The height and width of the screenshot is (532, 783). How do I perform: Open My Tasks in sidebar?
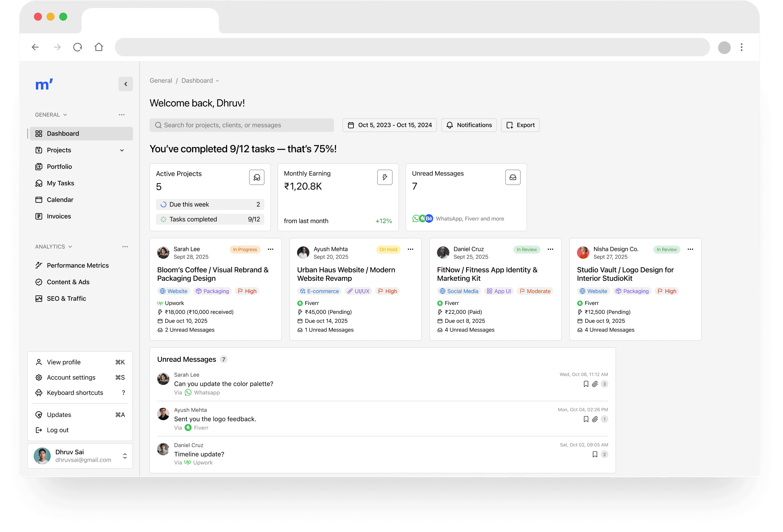[x=60, y=183]
